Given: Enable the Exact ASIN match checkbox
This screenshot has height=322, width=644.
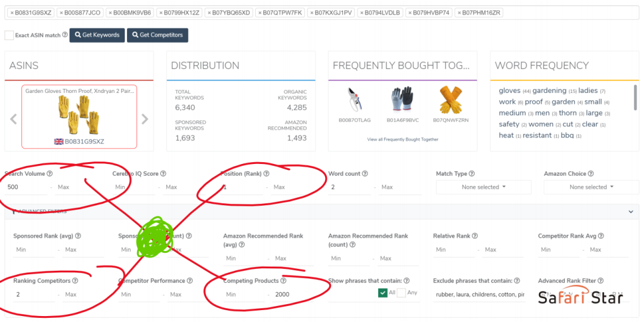Looking at the screenshot, I should coord(9,35).
